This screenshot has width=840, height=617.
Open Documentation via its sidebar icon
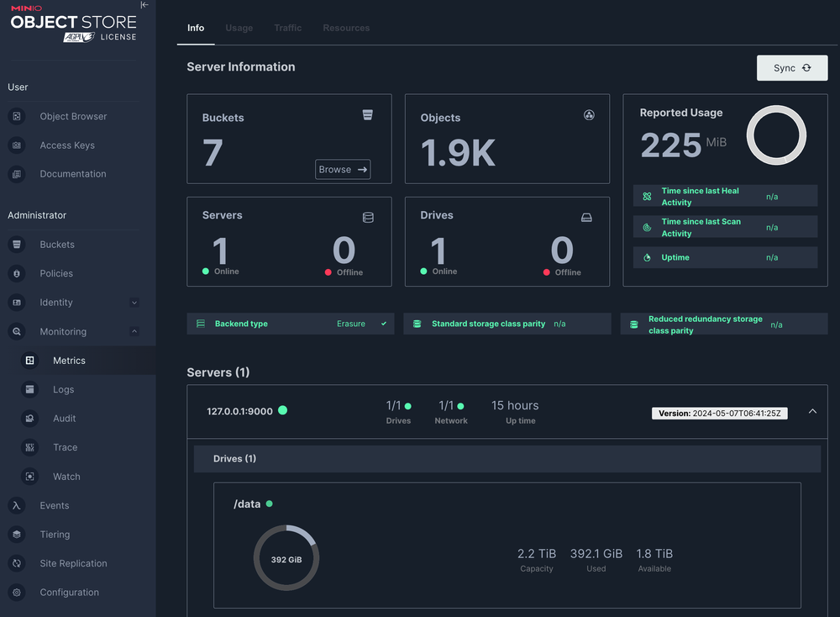point(16,174)
